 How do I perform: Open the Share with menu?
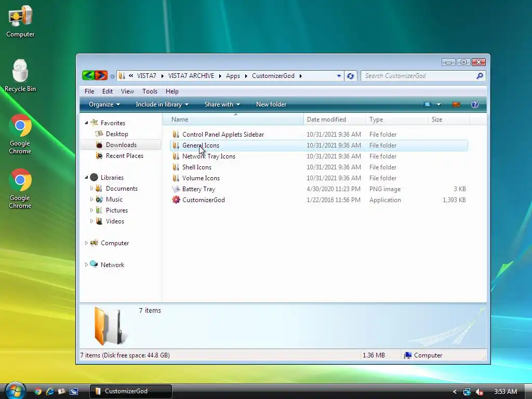pos(222,104)
